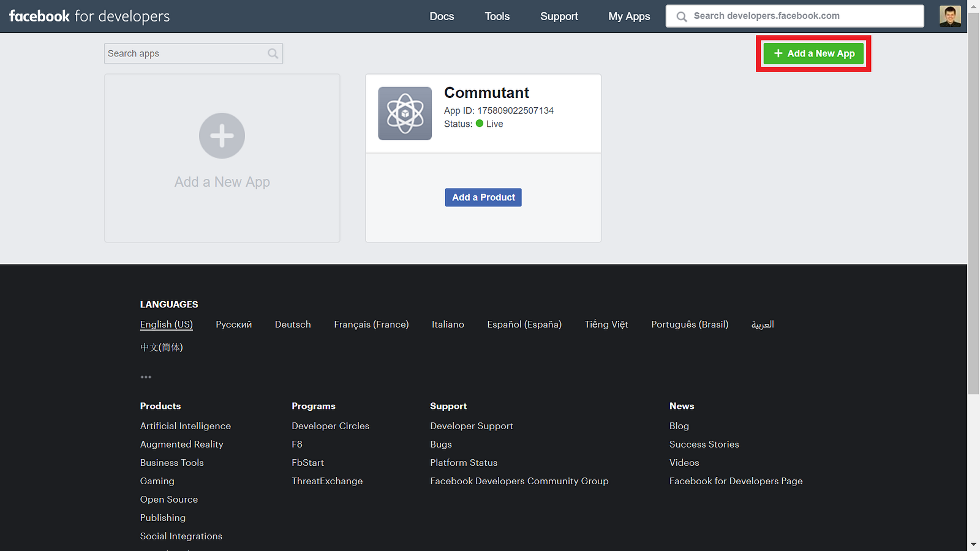Select the Arabic language link
The image size is (980, 551).
tap(763, 324)
